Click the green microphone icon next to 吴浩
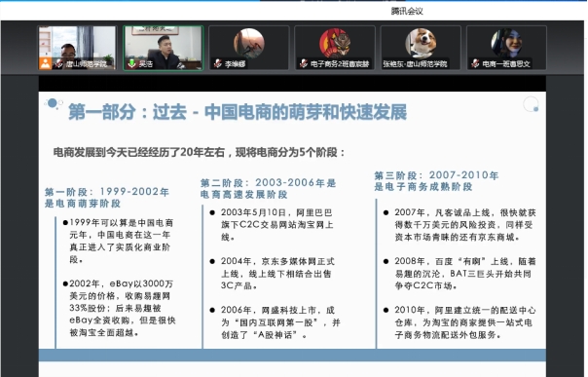 point(132,63)
